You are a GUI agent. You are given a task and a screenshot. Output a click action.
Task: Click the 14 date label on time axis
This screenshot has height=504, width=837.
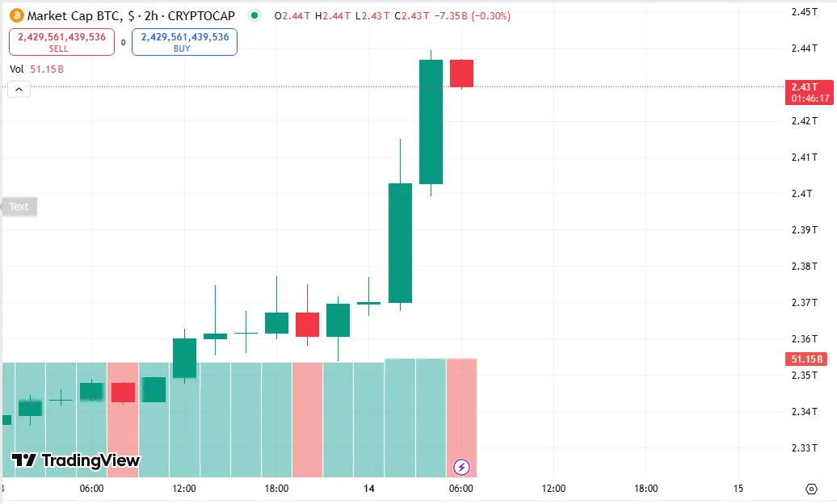pyautogui.click(x=369, y=489)
